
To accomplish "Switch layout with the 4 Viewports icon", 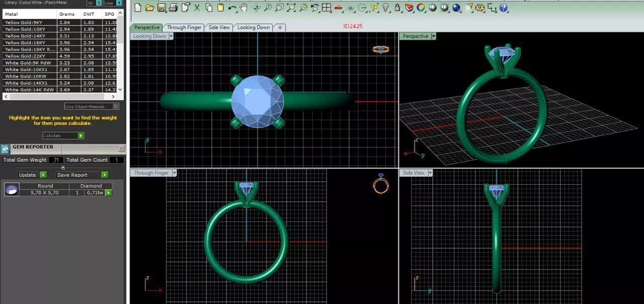I will click(x=326, y=8).
